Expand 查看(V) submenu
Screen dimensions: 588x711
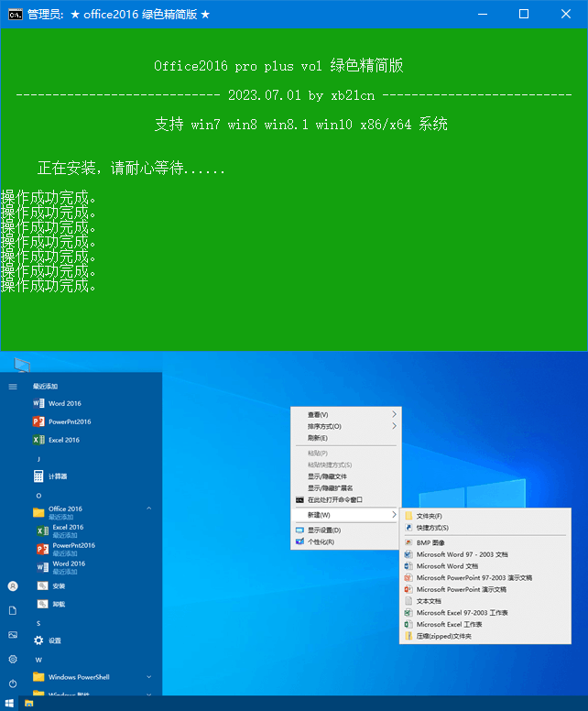pyautogui.click(x=346, y=414)
